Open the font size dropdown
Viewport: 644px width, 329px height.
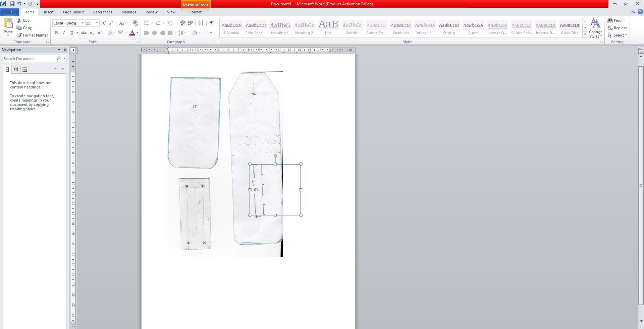(97, 23)
